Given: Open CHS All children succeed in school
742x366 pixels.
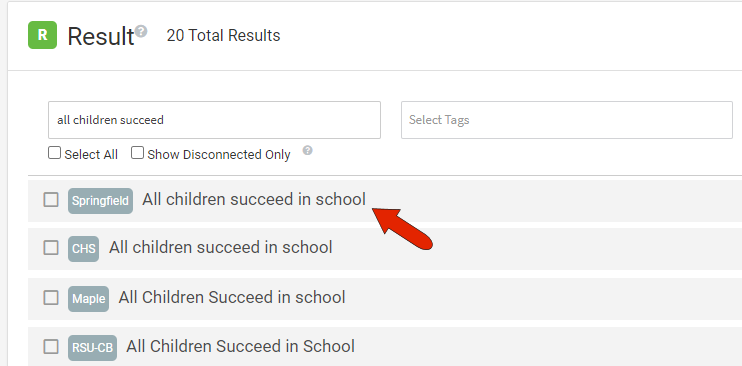Looking at the screenshot, I should [221, 247].
